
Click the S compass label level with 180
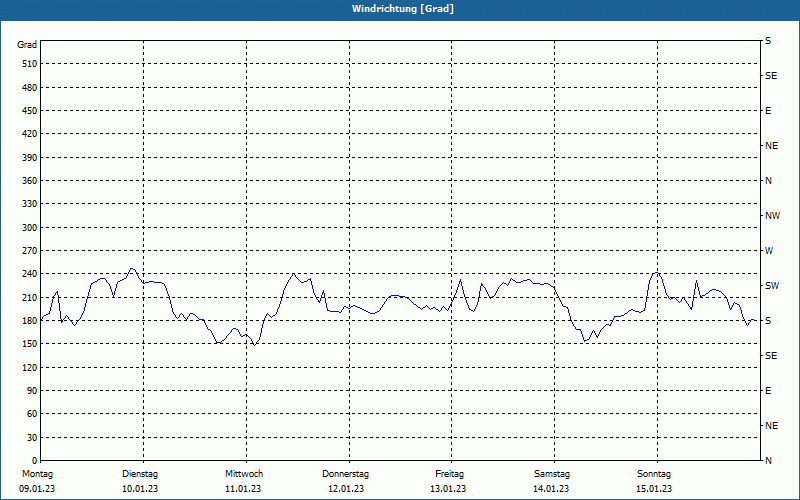tap(768, 321)
